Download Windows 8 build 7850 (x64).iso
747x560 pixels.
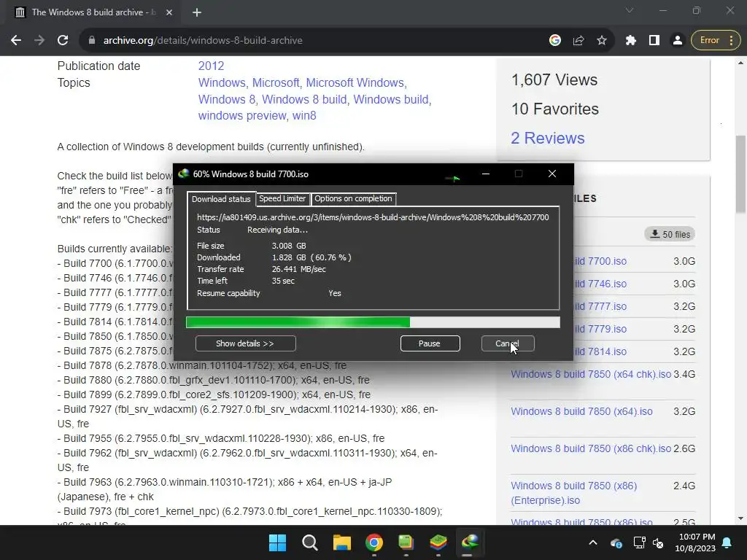(x=581, y=411)
